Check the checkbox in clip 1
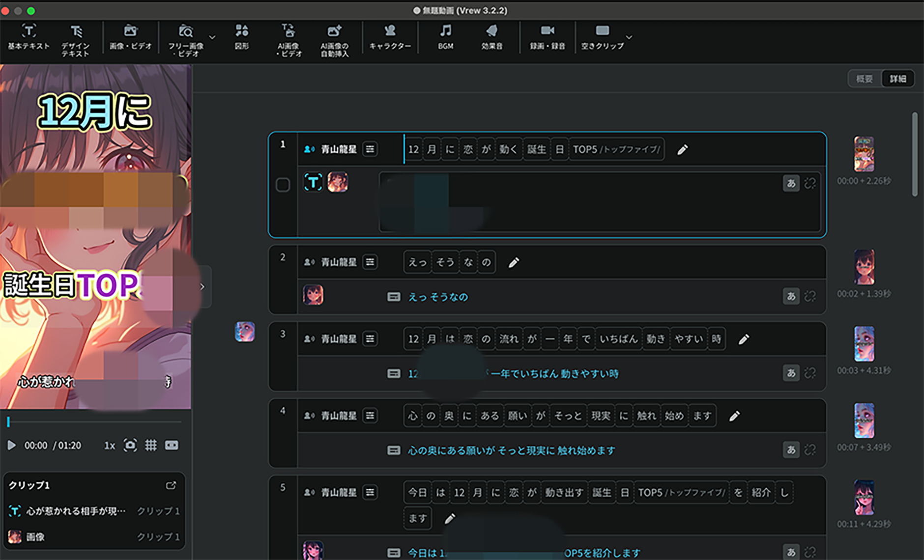This screenshot has width=924, height=560. pos(283,185)
